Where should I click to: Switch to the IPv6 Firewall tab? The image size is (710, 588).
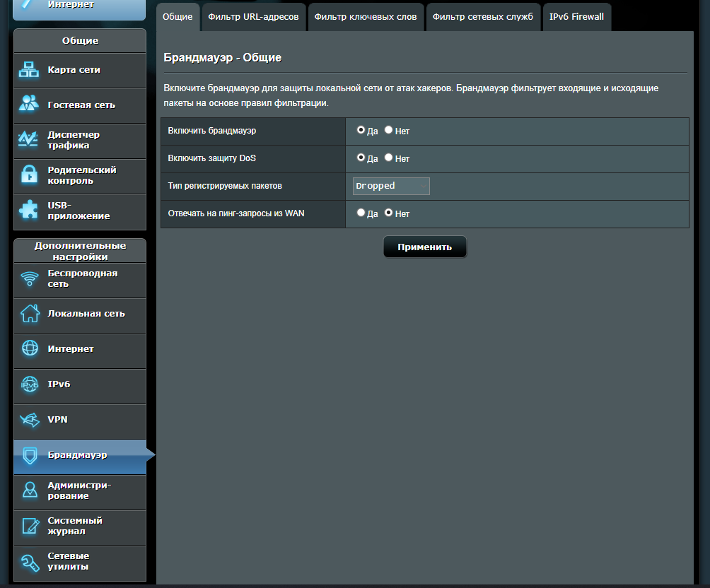click(x=576, y=16)
